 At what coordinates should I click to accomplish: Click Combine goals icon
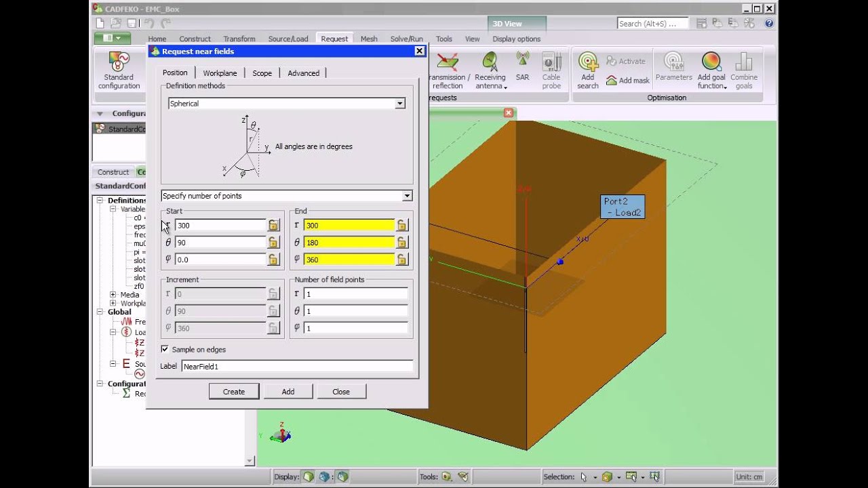point(744,70)
